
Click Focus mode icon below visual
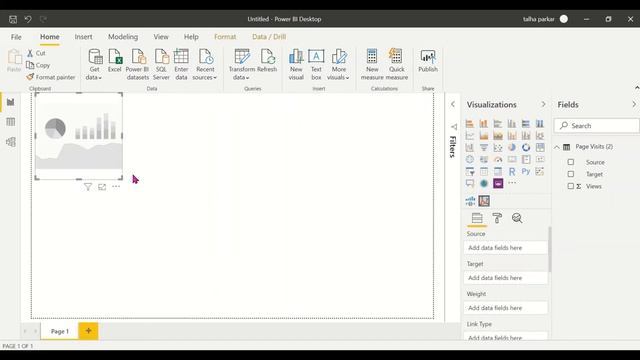(x=102, y=187)
